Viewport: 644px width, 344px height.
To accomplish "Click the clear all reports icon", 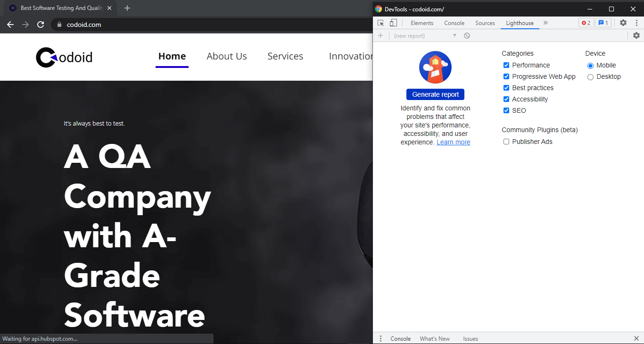I will [467, 35].
